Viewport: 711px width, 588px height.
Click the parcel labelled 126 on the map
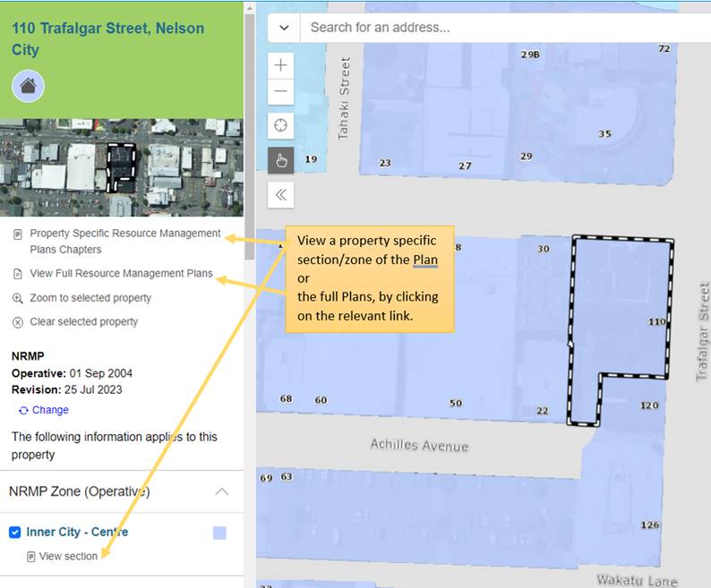650,524
